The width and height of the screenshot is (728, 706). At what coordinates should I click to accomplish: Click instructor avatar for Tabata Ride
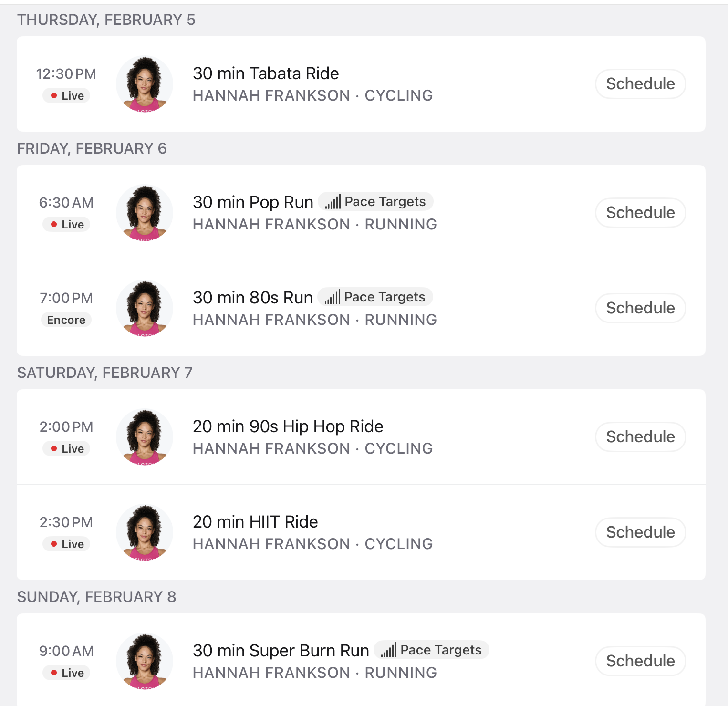pos(145,84)
